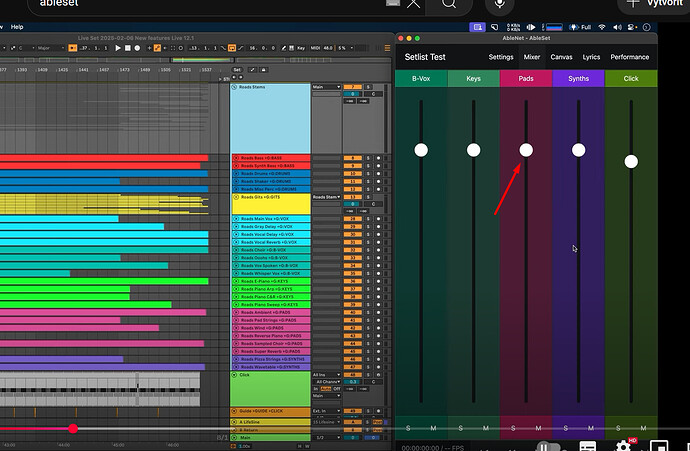The width and height of the screenshot is (690, 451).
Task: Click the B-Vox channel header in AbleSet
Action: (421, 78)
